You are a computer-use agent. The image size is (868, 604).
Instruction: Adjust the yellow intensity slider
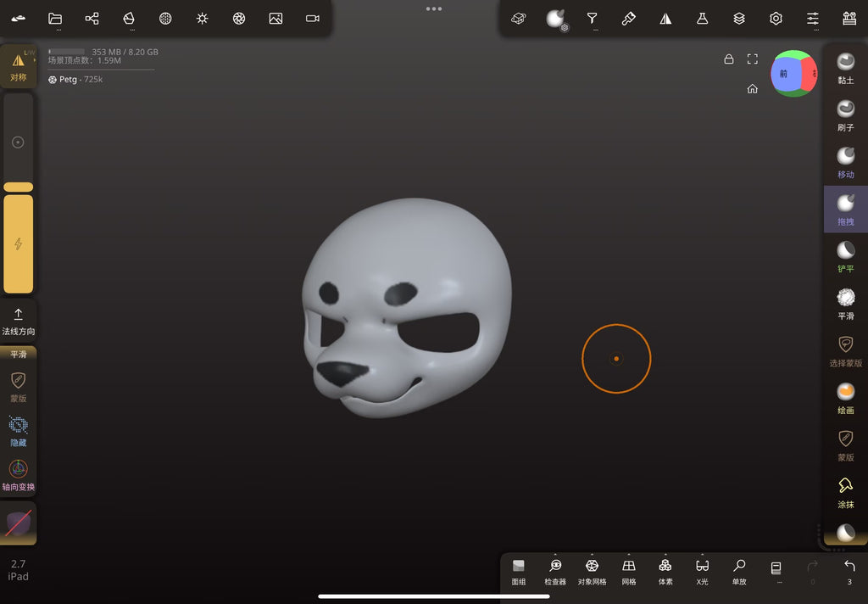(x=19, y=243)
